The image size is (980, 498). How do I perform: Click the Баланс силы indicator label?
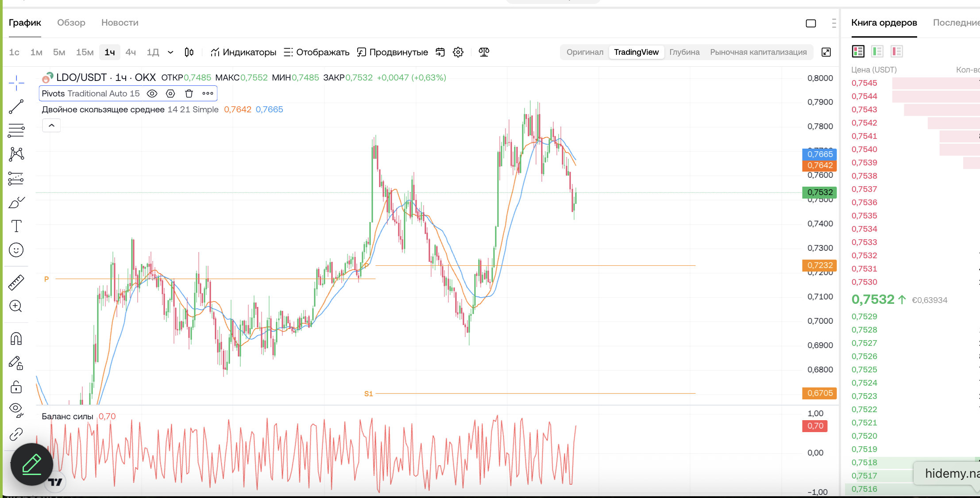coord(67,416)
